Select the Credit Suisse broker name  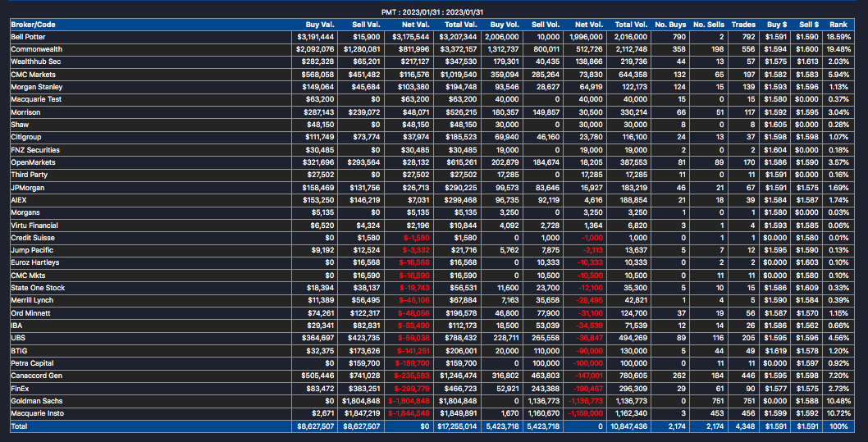click(x=33, y=238)
